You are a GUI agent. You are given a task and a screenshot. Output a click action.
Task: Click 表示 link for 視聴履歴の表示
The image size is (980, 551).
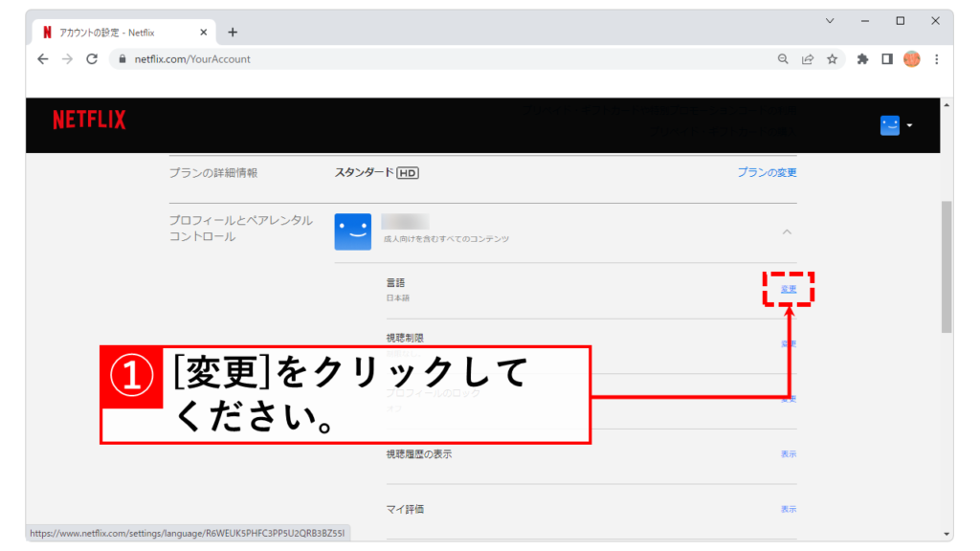(788, 454)
